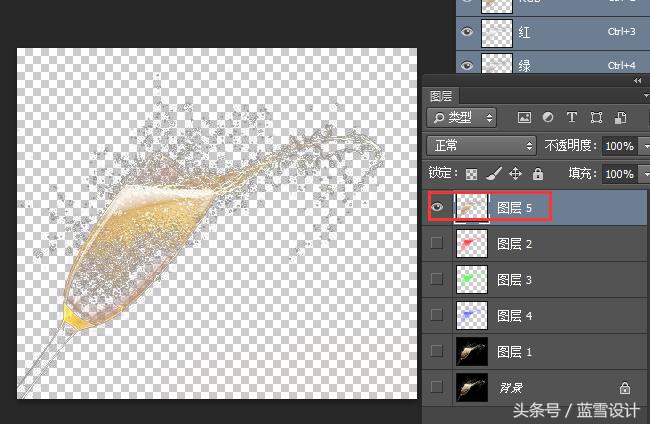
Task: Open the 类型 filter type dropdown
Action: (462, 118)
